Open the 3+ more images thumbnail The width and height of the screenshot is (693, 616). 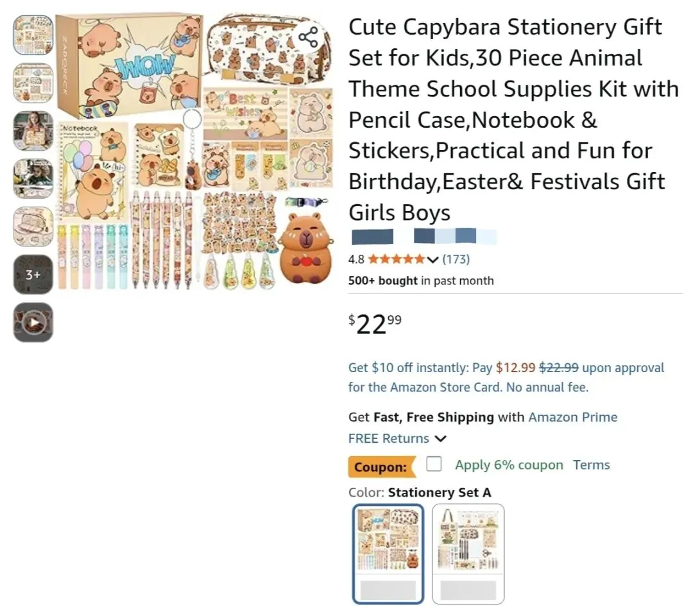coord(33,275)
